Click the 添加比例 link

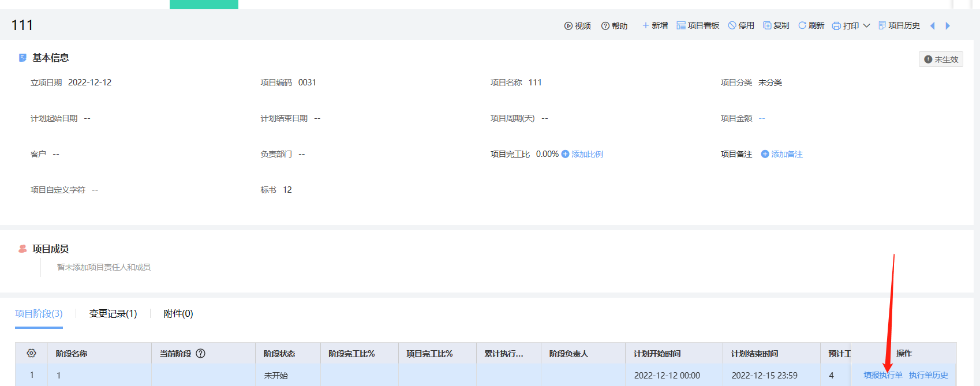(582, 154)
